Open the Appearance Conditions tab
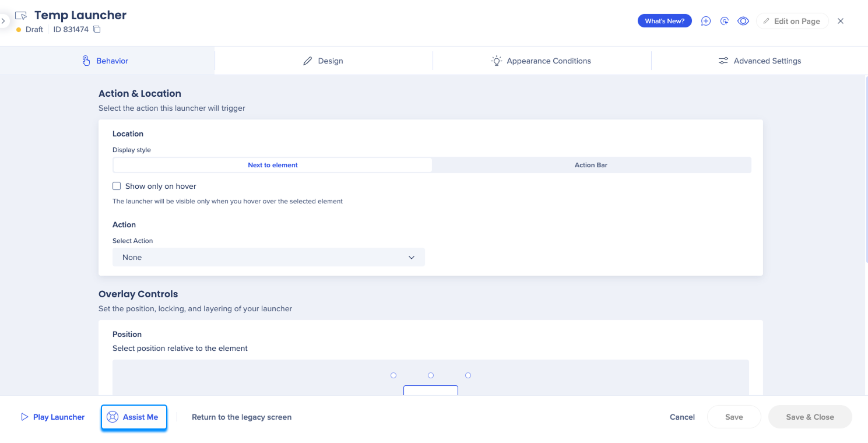This screenshot has width=868, height=443. (542, 61)
